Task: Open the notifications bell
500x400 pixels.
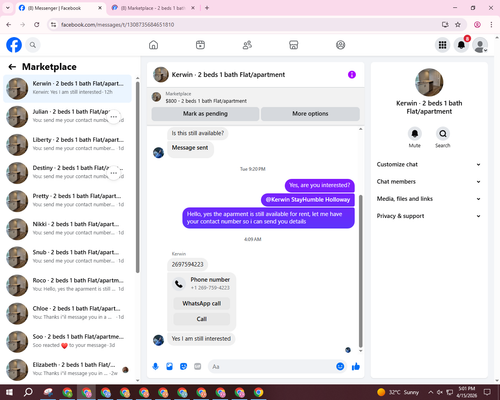Action: [x=461, y=45]
